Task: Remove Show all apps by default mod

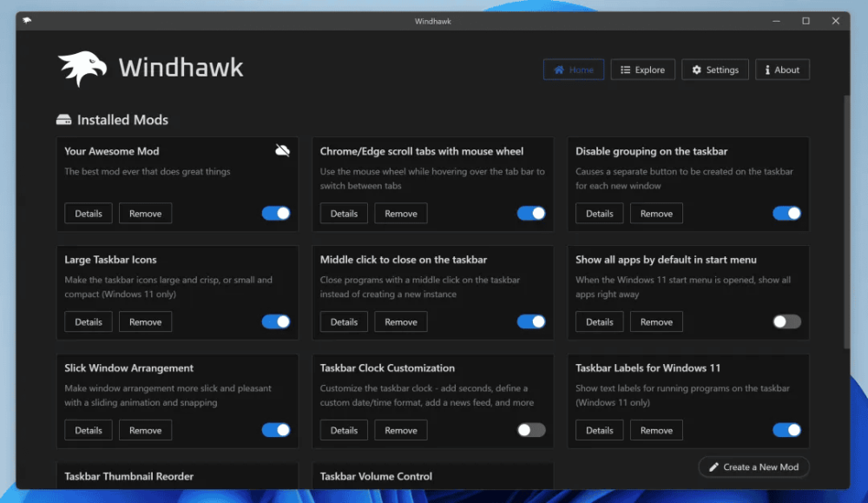Action: click(x=656, y=321)
